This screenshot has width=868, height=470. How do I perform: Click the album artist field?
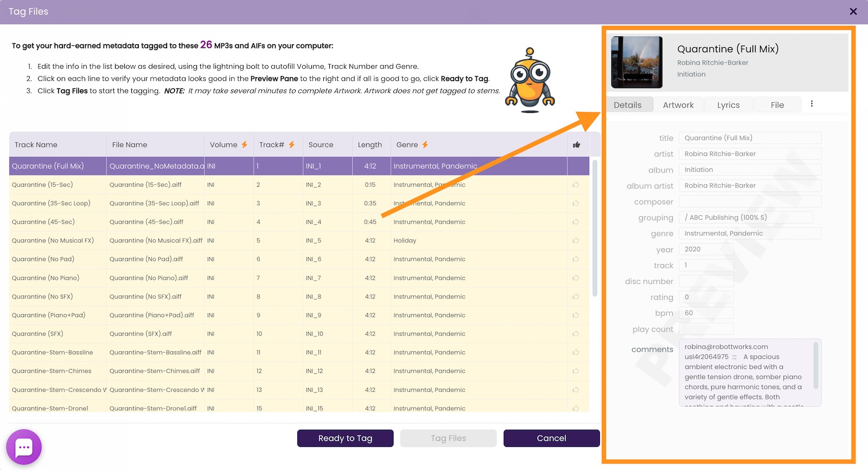pos(750,186)
